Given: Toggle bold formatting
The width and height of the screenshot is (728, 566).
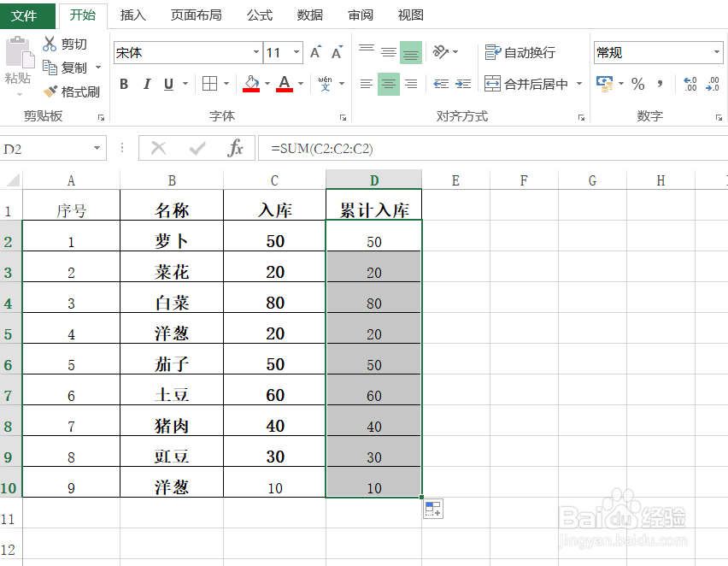Looking at the screenshot, I should (124, 84).
